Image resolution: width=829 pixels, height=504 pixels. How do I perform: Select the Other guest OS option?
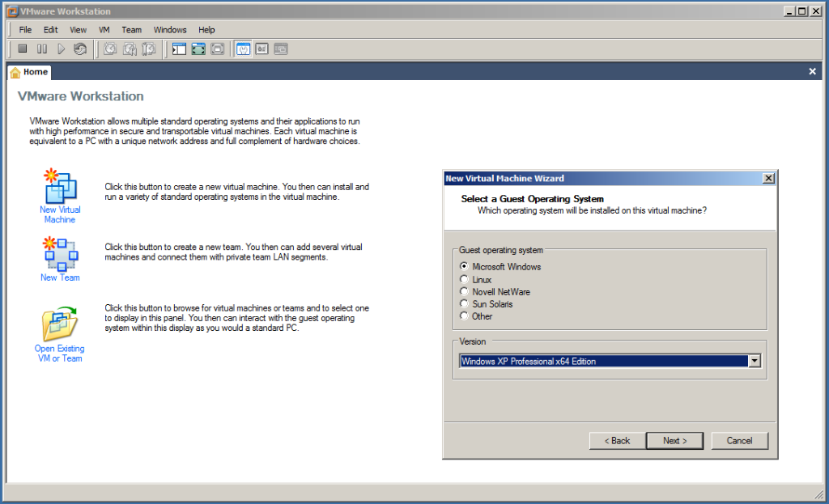pos(464,316)
